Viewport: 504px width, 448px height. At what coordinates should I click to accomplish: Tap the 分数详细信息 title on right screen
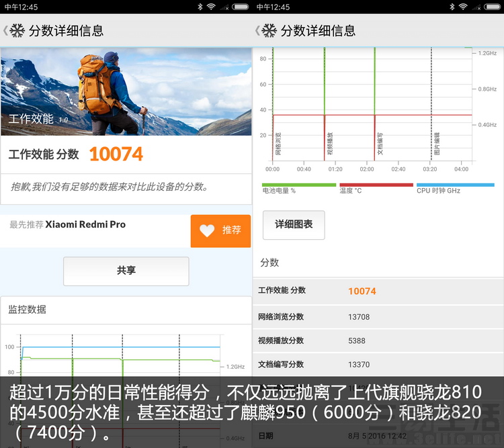click(x=319, y=31)
